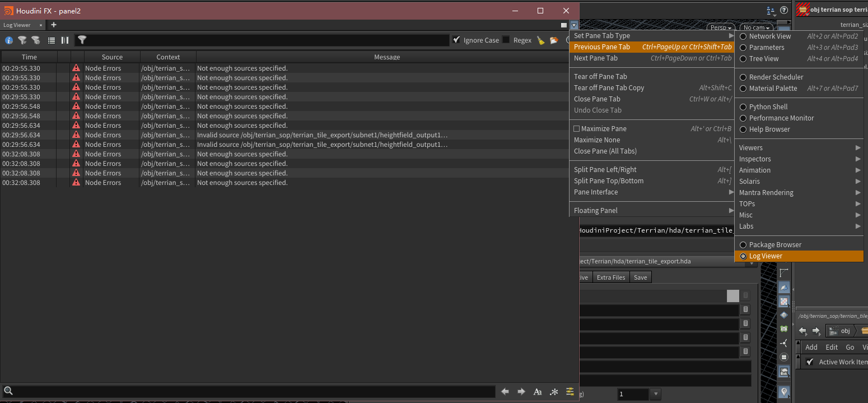
Task: Click the checkerboard display option icon in viewport sidebar
Action: click(784, 302)
